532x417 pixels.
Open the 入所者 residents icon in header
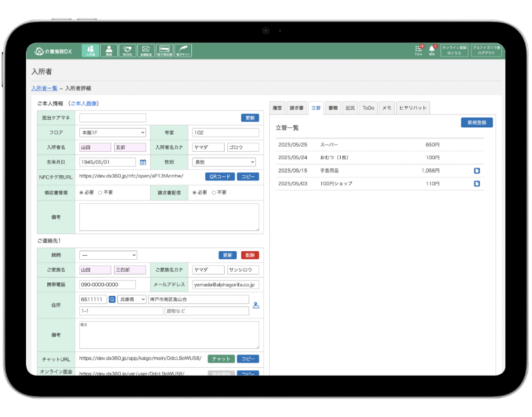pos(90,51)
